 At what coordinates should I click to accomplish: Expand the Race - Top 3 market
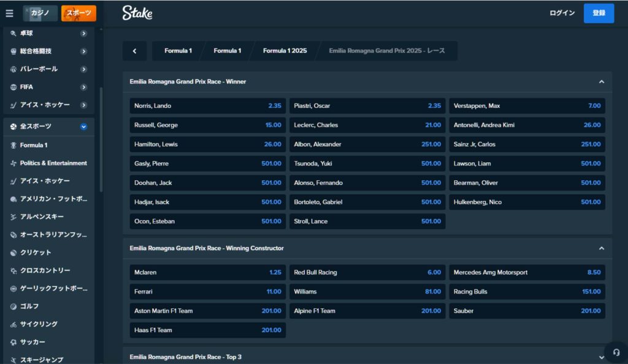click(602, 357)
